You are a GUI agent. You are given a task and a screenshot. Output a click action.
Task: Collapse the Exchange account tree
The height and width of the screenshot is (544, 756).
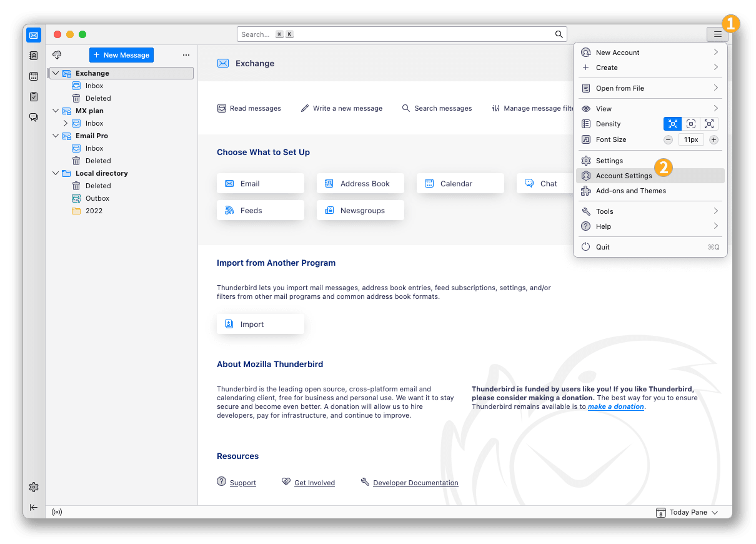(56, 73)
